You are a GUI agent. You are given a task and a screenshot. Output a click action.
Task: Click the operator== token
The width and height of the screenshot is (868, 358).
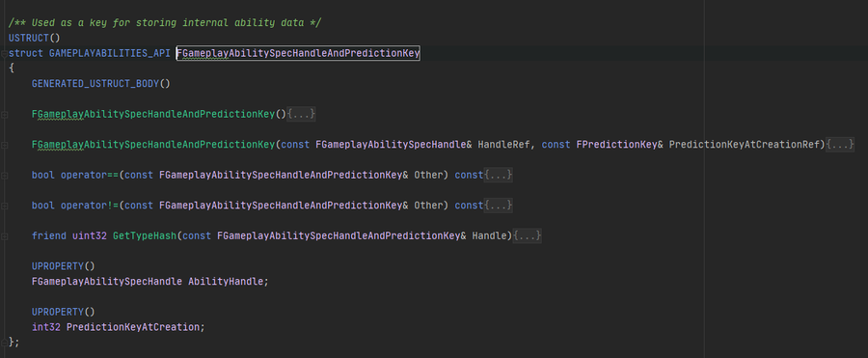tap(89, 175)
